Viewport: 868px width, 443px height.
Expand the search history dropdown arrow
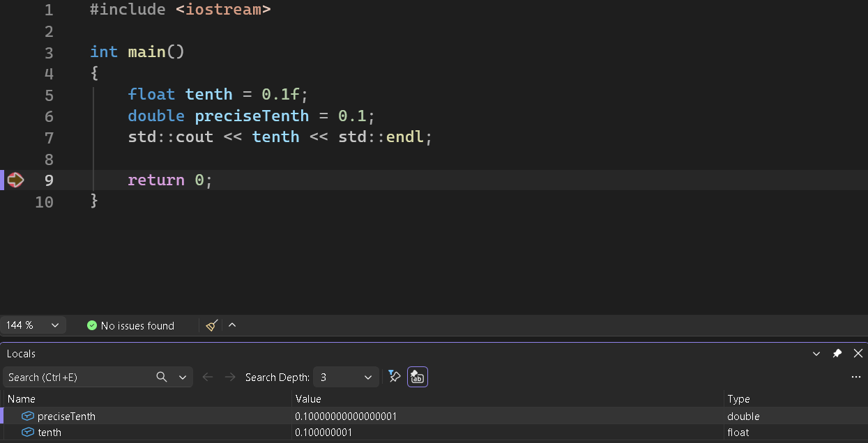tap(183, 377)
